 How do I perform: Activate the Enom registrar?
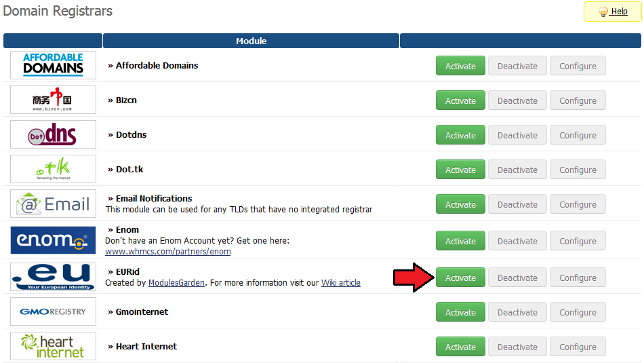[x=460, y=240]
